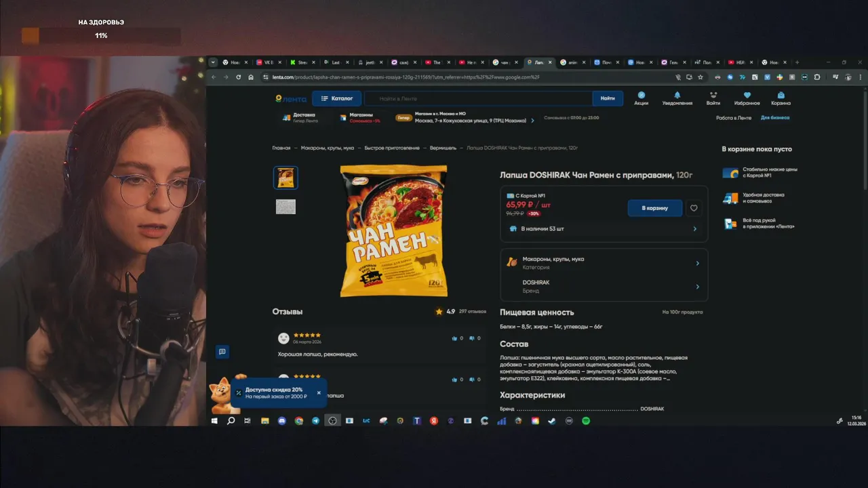Select first Чан Рамен product thumbnail
This screenshot has width=868, height=488.
[x=285, y=178]
